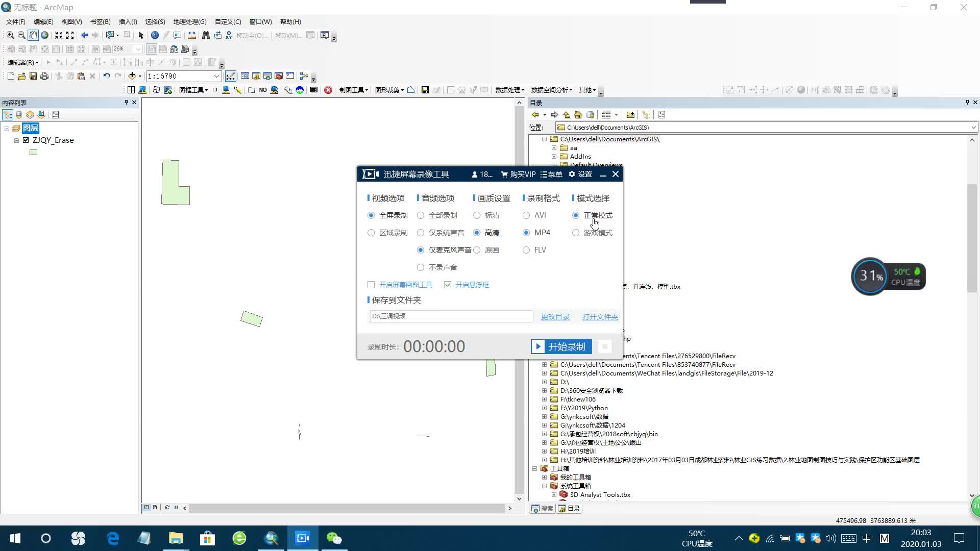Expand the AddIns folder node
Image resolution: width=980 pixels, height=551 pixels.
tap(554, 157)
